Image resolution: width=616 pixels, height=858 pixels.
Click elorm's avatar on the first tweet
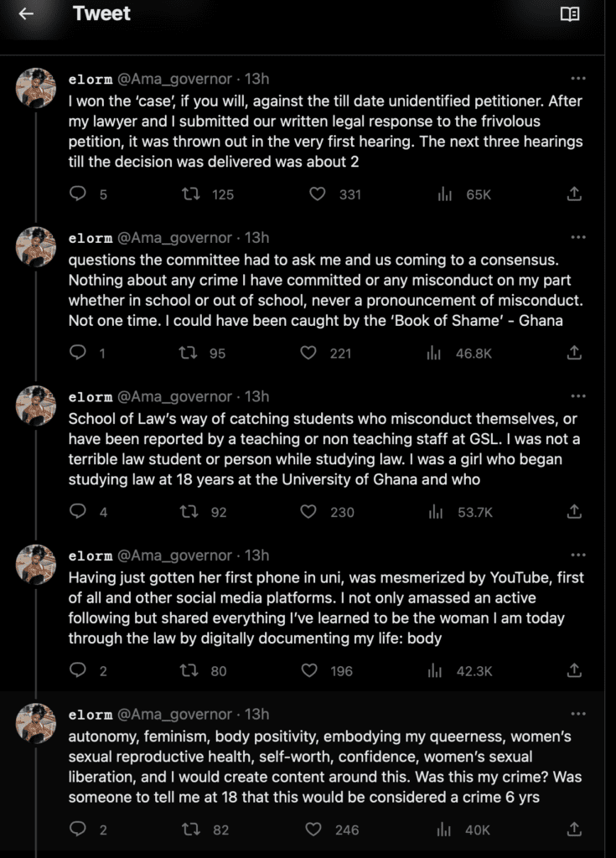37,88
